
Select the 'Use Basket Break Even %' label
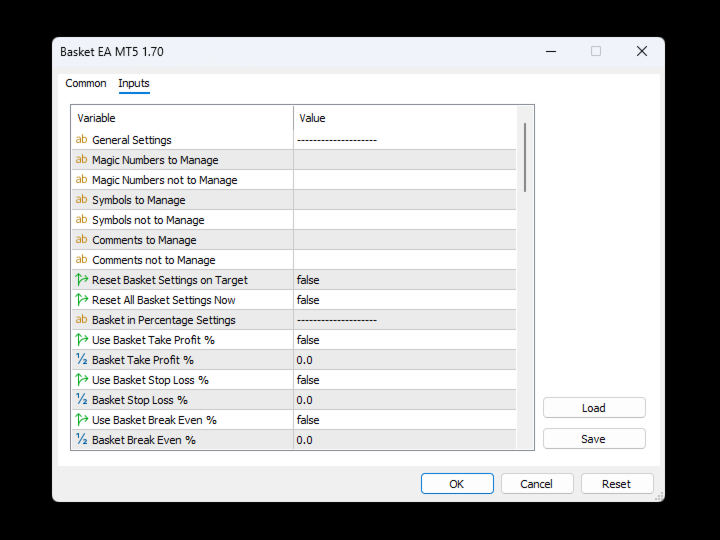(154, 420)
